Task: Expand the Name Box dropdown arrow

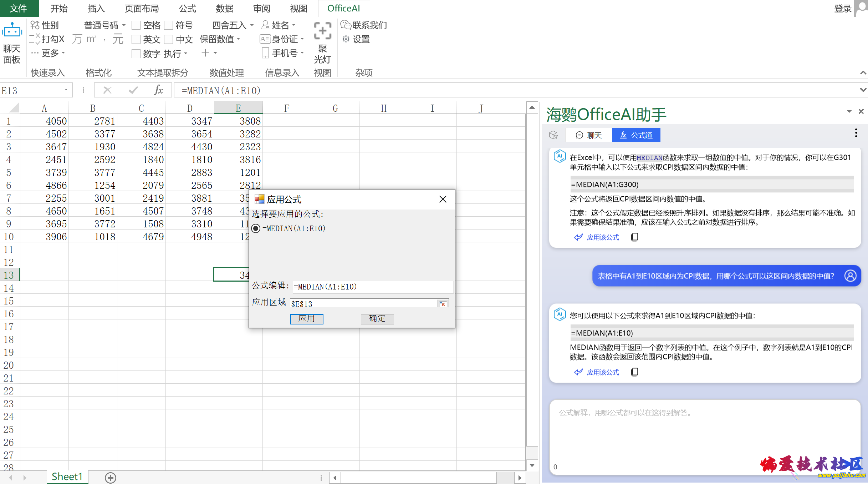Action: tap(66, 90)
